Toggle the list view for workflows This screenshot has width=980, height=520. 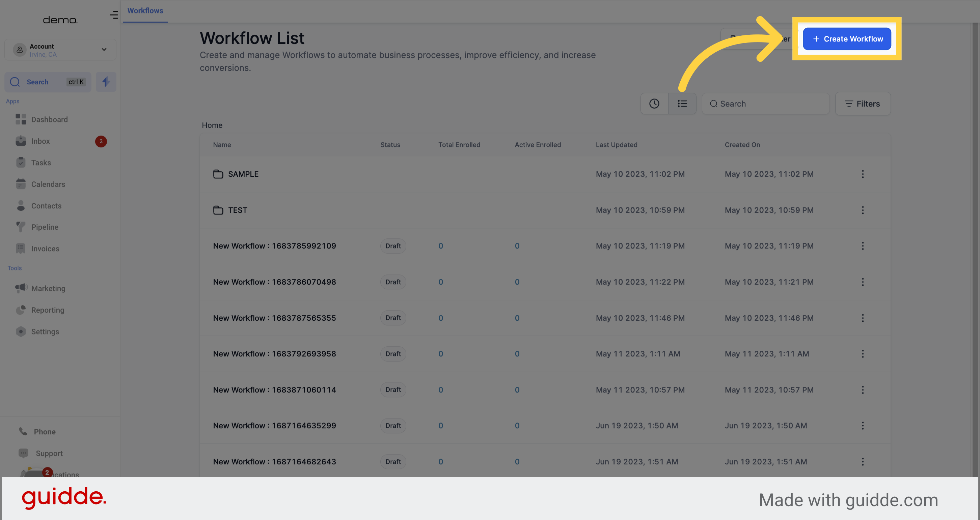click(x=682, y=104)
